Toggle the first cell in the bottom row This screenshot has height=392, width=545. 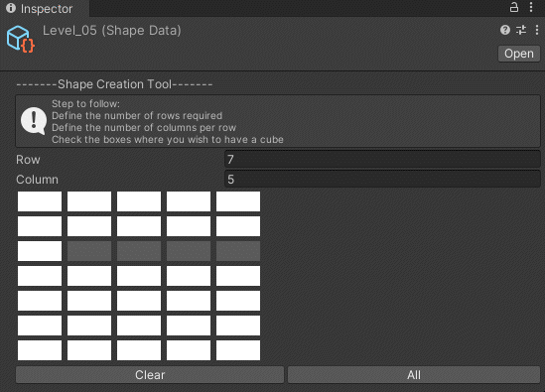pyautogui.click(x=40, y=350)
